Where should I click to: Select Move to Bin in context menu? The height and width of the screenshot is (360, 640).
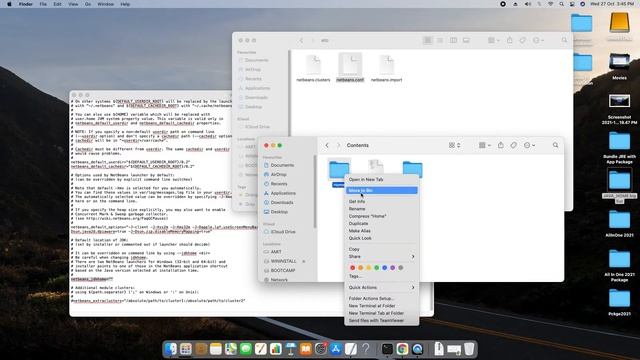coord(382,191)
